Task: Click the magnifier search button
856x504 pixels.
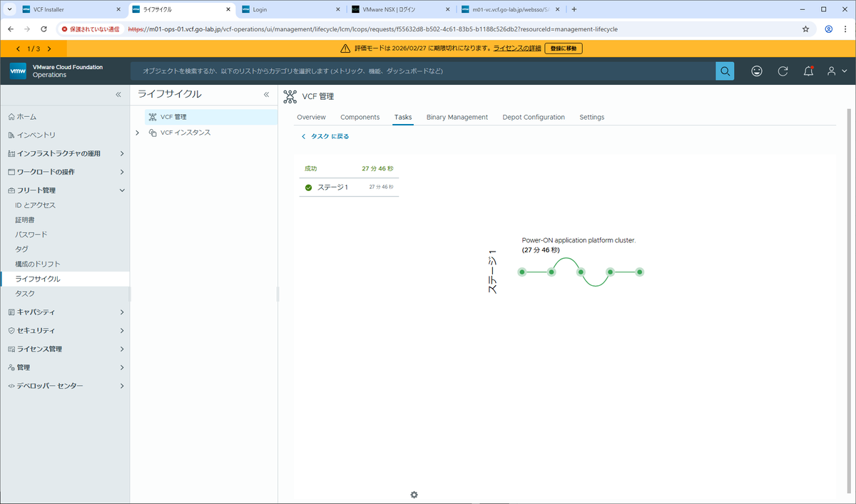Action: pyautogui.click(x=725, y=71)
